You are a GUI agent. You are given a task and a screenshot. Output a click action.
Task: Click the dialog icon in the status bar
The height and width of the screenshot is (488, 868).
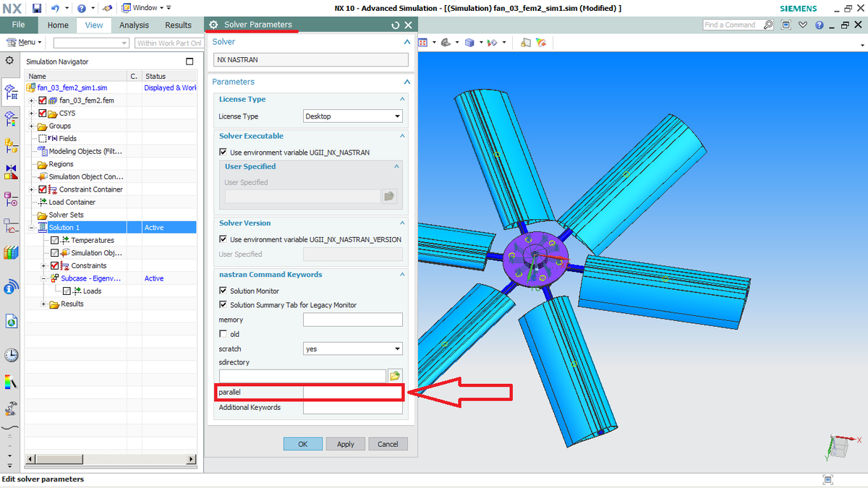pyautogui.click(x=827, y=480)
